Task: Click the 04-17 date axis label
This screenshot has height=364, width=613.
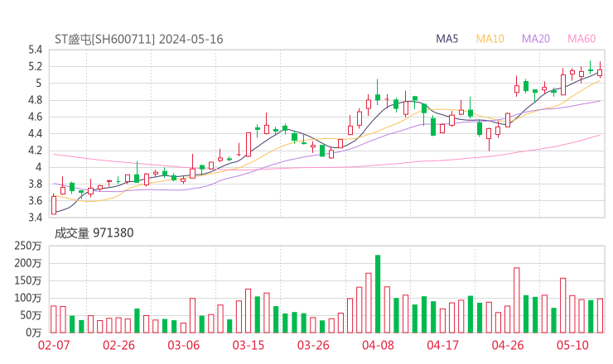Action: coord(443,345)
